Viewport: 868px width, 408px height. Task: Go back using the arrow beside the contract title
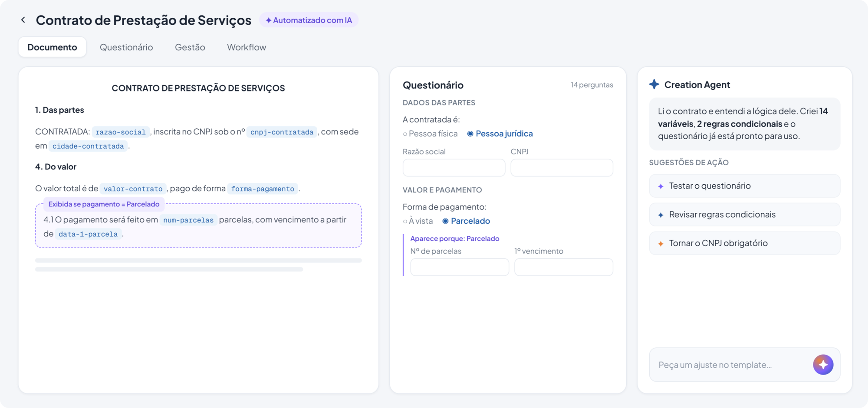(x=23, y=20)
